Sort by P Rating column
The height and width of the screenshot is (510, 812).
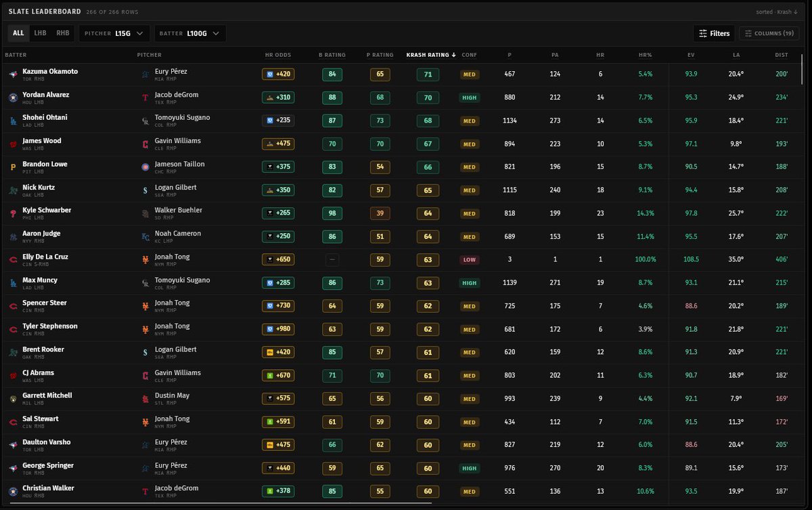(x=380, y=55)
